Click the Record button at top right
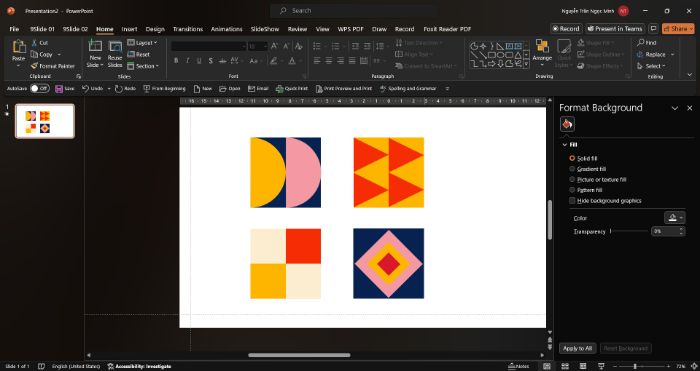 (x=566, y=29)
